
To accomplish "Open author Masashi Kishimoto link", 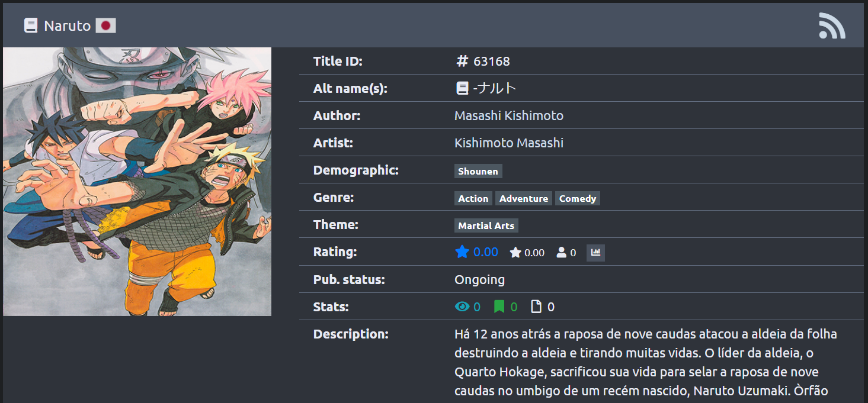I will coord(508,116).
